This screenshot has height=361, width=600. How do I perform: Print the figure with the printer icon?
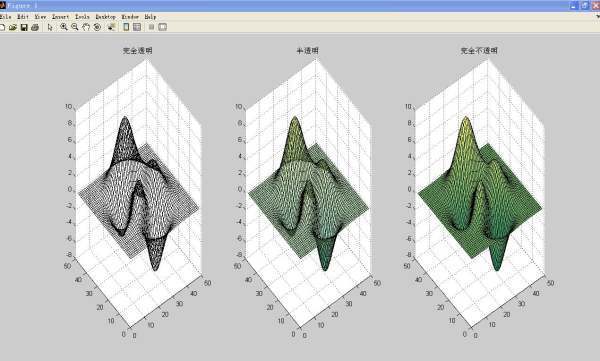[x=35, y=27]
